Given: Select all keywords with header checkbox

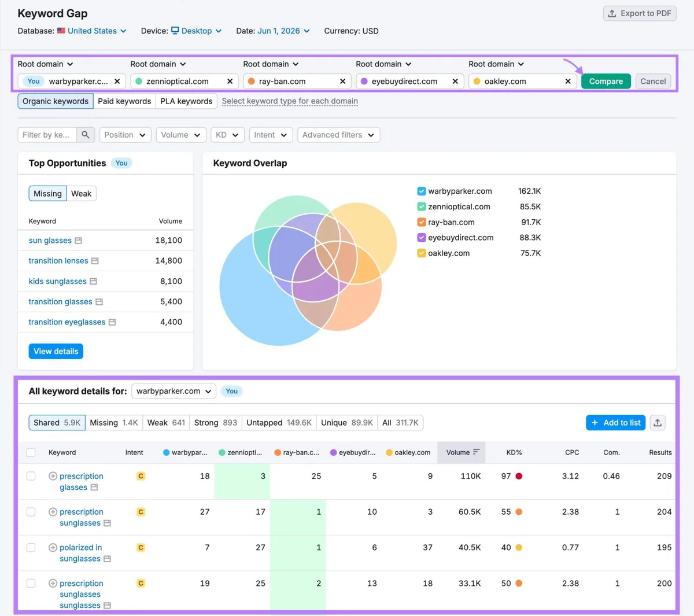Looking at the screenshot, I should 31,452.
